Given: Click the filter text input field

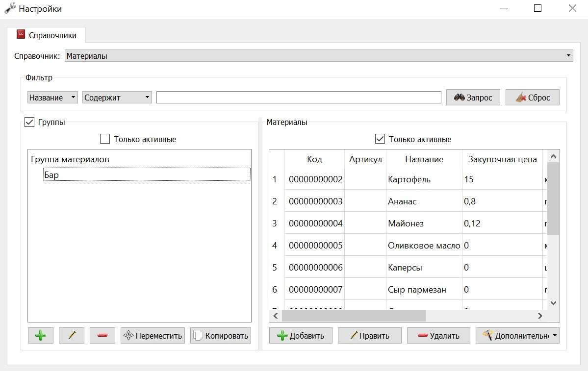Looking at the screenshot, I should tap(299, 98).
